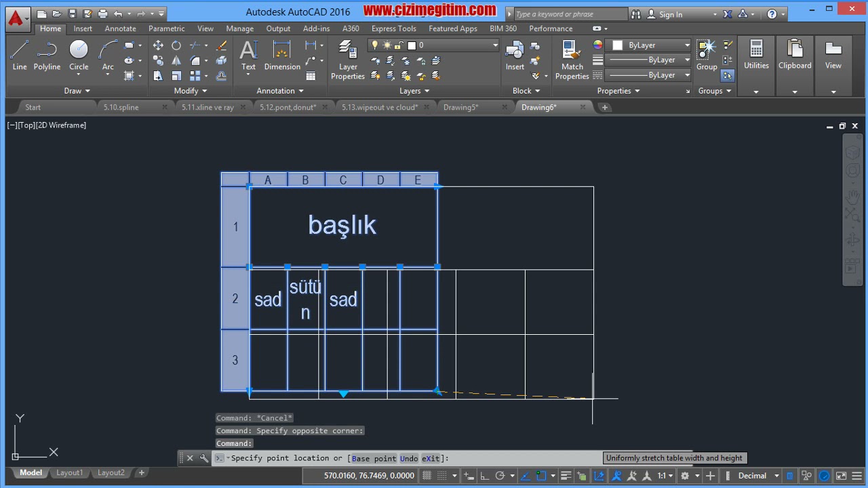Open a new drawing tab with plus button
Image resolution: width=868 pixels, height=488 pixels.
pos(604,107)
